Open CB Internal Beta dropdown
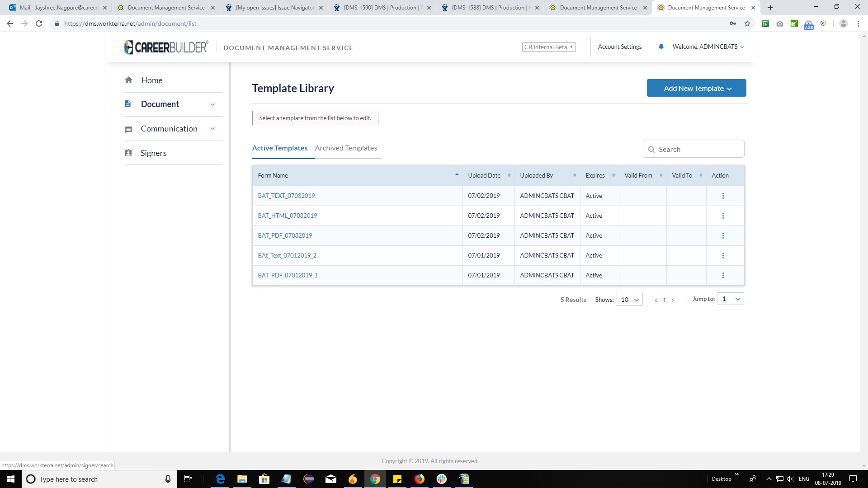Screen dimensions: 868x488 [x=549, y=47]
